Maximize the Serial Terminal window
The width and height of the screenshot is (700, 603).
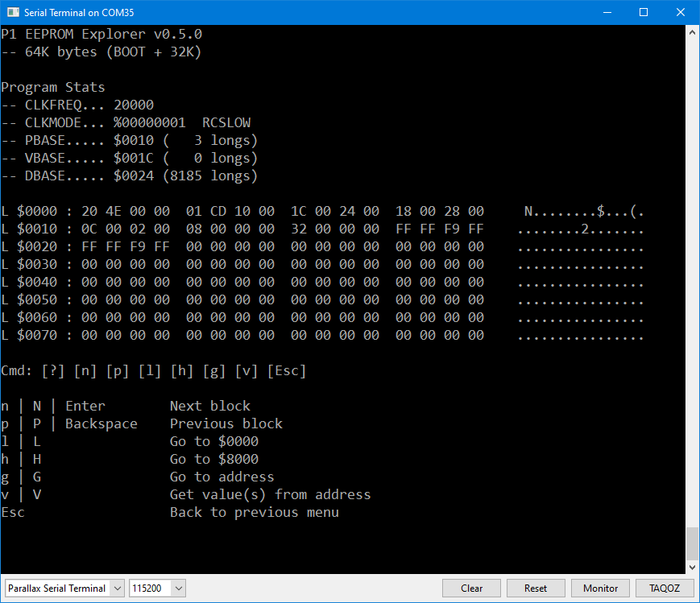pyautogui.click(x=643, y=12)
